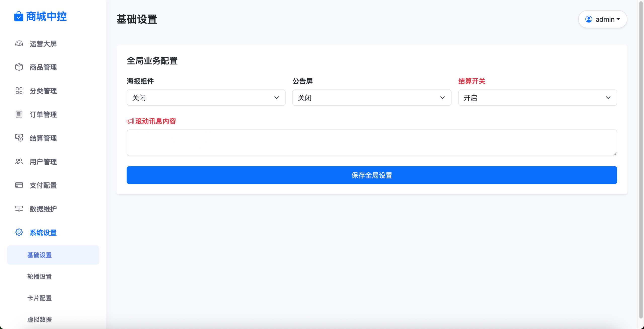Click the 保存全局设置 button

coord(372,175)
